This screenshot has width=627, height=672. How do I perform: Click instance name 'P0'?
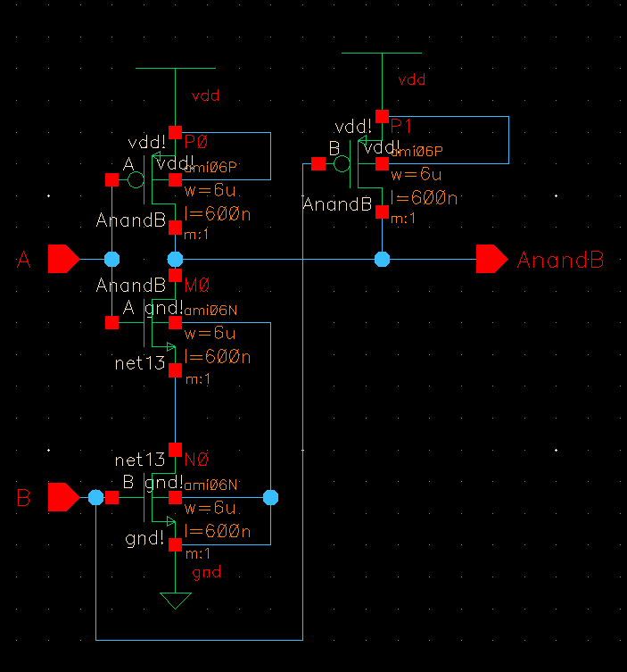click(x=196, y=142)
